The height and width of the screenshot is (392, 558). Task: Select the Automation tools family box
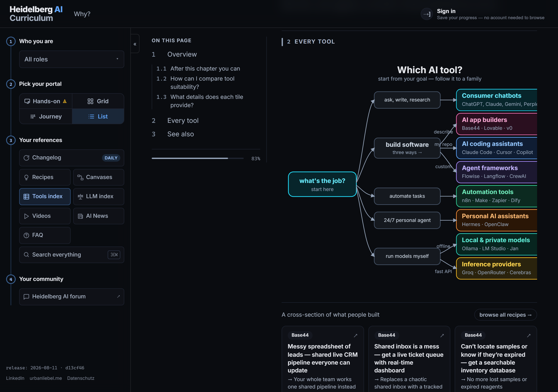[497, 196]
